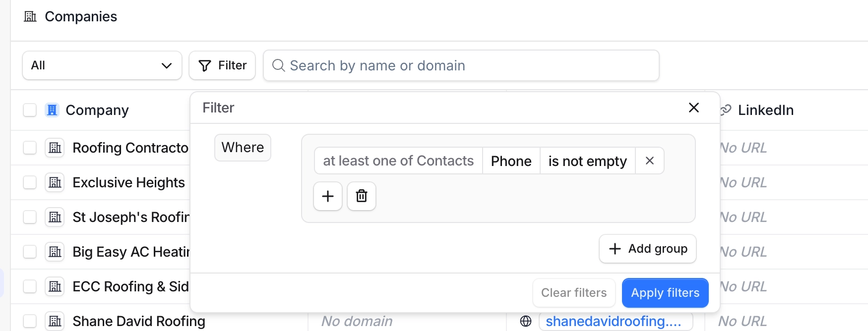This screenshot has height=331, width=868.
Task: Close the Filter panel
Action: (694, 108)
